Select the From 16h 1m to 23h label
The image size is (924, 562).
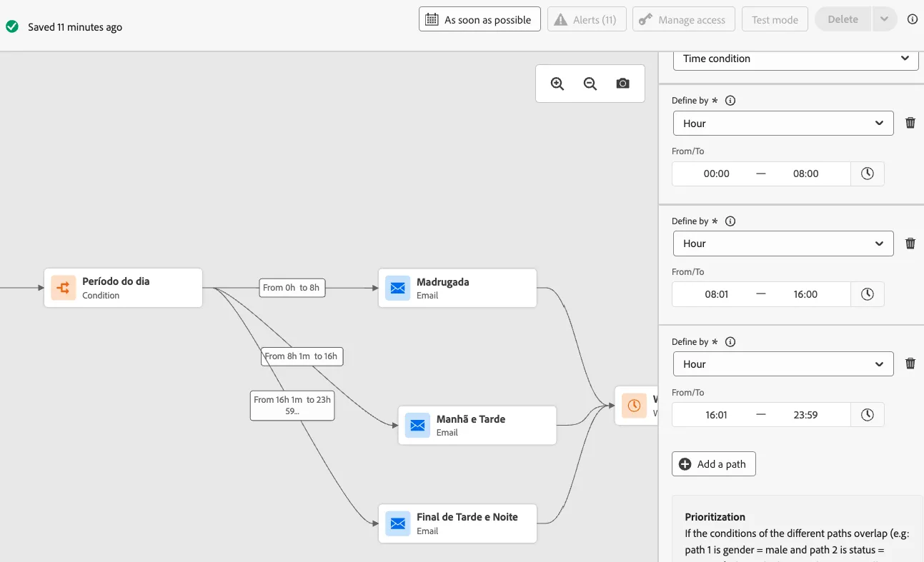click(292, 405)
